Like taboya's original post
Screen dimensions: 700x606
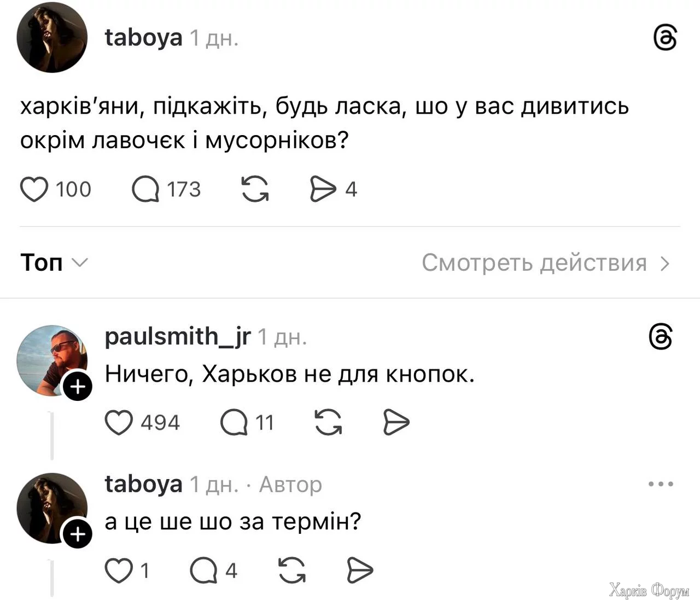click(x=34, y=189)
